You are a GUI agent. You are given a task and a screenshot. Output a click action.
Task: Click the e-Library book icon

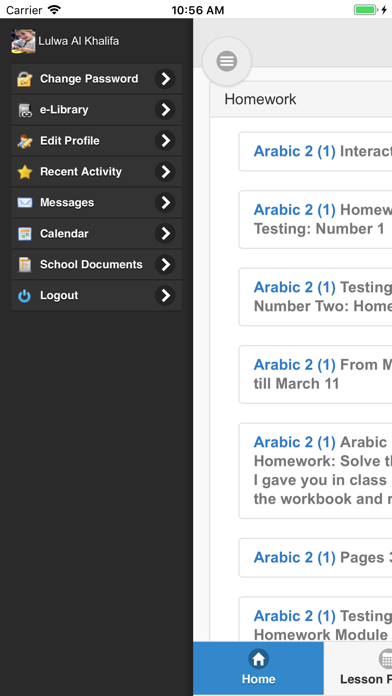pos(25,110)
